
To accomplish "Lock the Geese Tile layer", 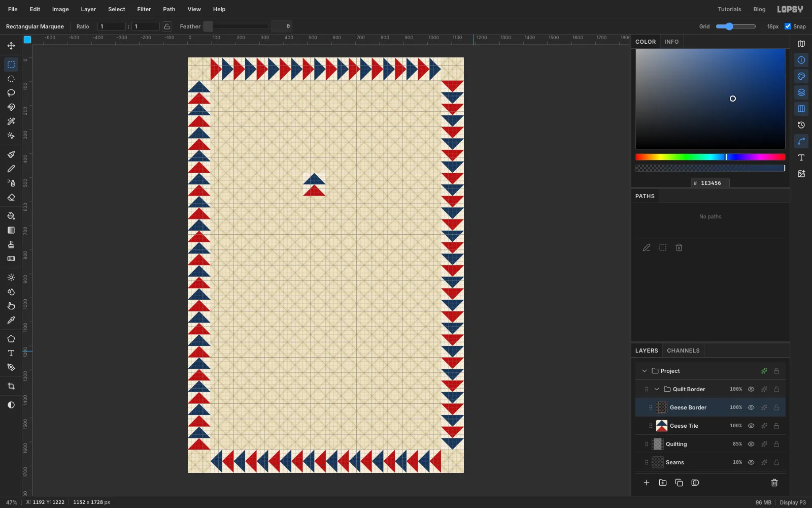I will click(x=776, y=426).
